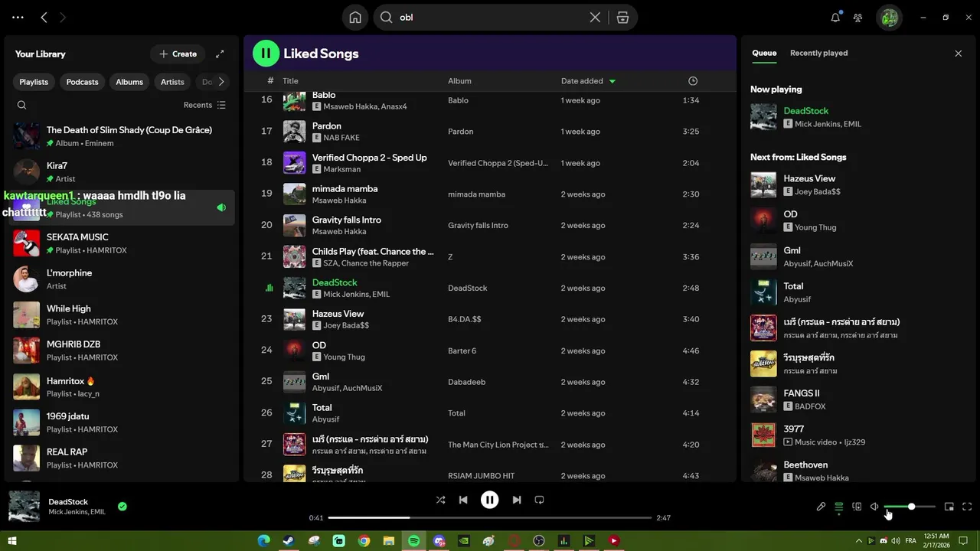Adjust the volume slider

coord(910,507)
